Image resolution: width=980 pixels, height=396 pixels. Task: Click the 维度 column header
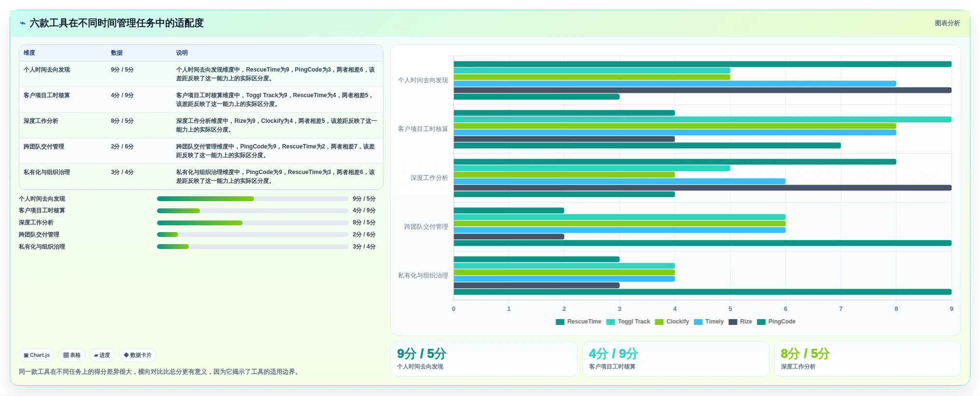pyautogui.click(x=29, y=53)
